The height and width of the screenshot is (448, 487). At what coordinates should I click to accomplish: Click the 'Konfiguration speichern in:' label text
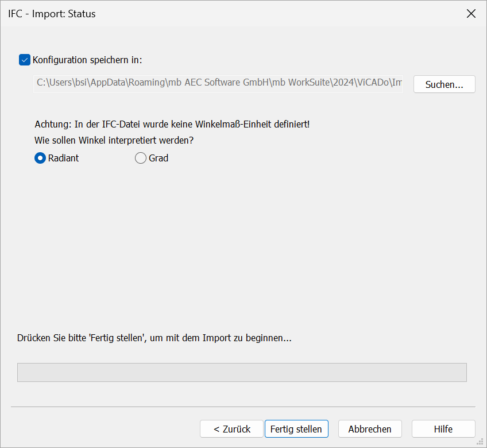pyautogui.click(x=87, y=60)
